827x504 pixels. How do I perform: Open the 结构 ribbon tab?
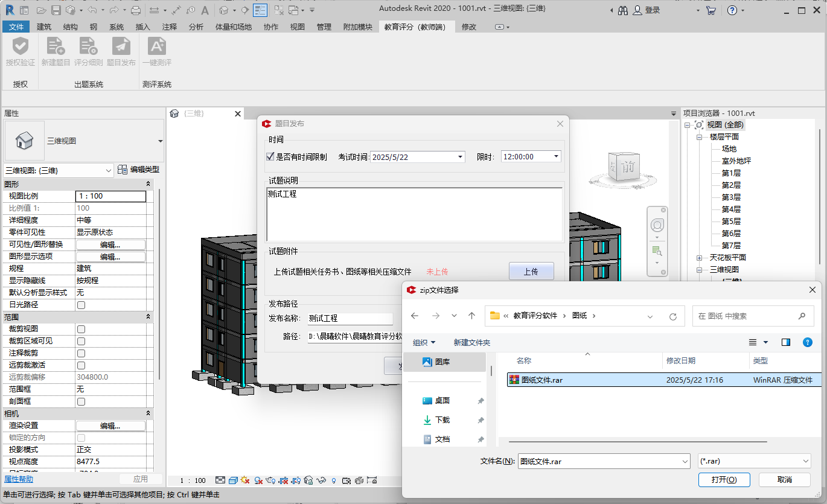pos(70,27)
